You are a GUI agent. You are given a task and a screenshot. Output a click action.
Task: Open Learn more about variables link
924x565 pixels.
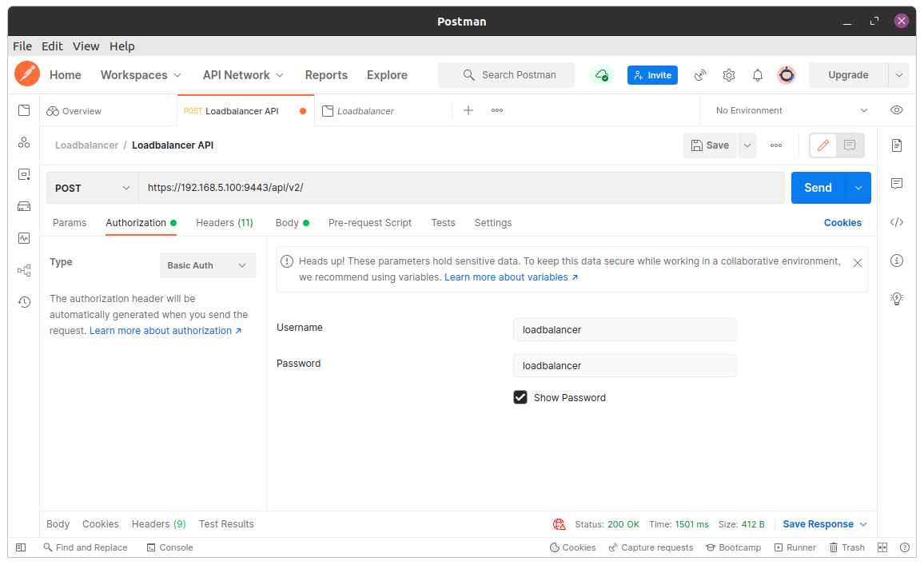[511, 277]
